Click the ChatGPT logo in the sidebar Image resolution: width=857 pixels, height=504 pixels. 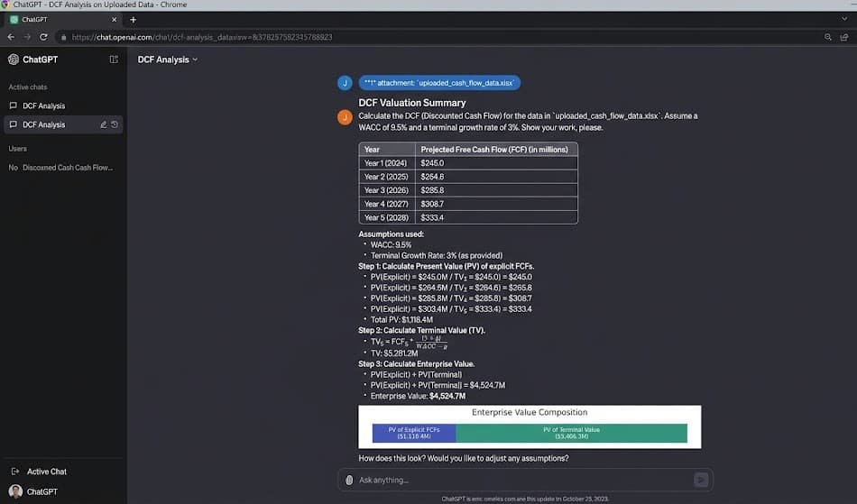[14, 60]
